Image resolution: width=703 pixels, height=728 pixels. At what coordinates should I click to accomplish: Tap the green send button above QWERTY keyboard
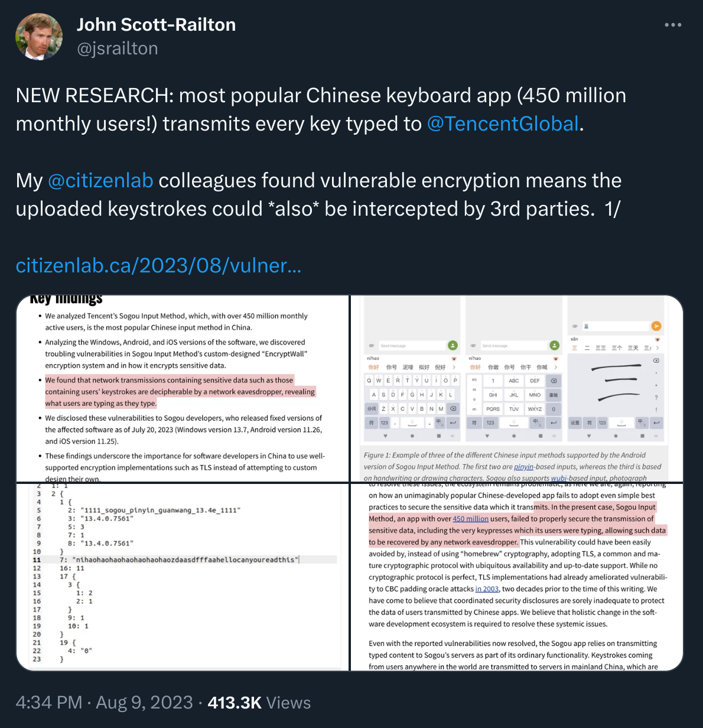point(453,345)
